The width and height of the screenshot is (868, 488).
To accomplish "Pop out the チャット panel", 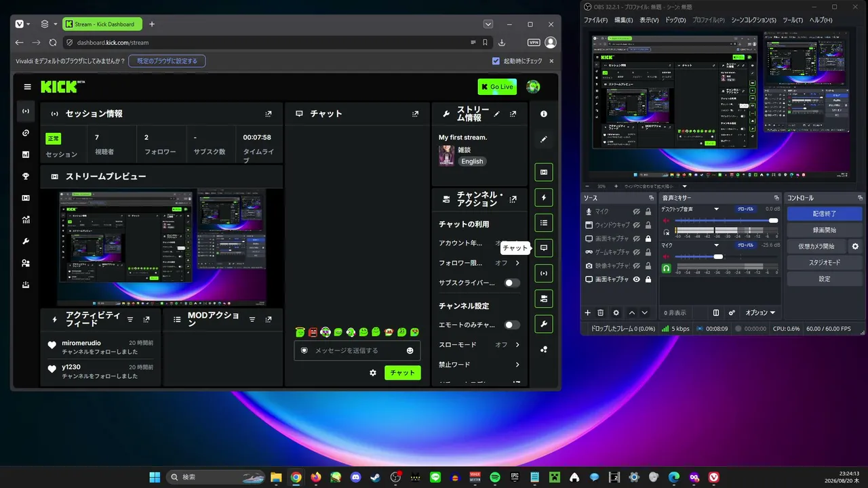I will coord(415,114).
